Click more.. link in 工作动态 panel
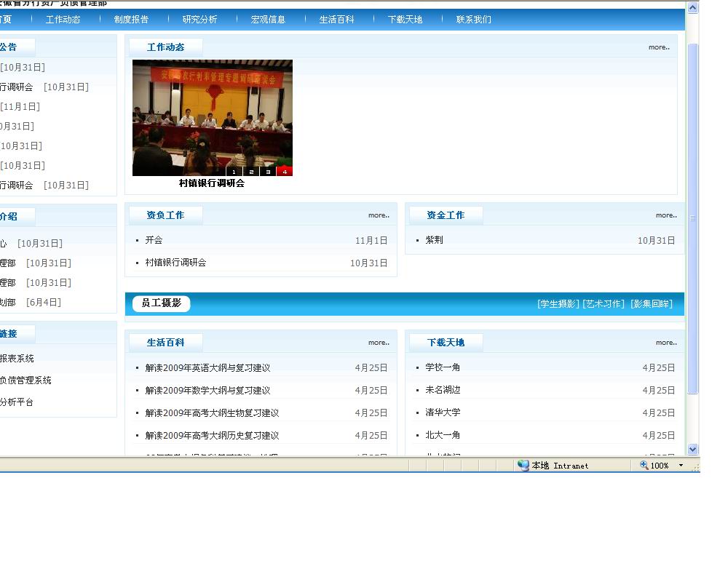Screen dimensions: 728x582 click(659, 47)
